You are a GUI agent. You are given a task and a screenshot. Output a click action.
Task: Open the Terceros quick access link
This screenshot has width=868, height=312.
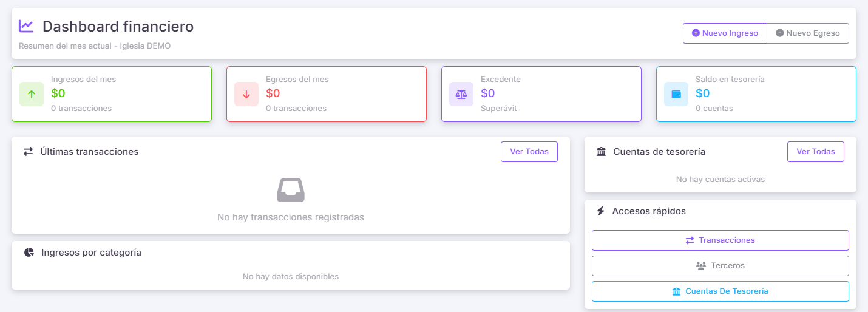coord(720,266)
